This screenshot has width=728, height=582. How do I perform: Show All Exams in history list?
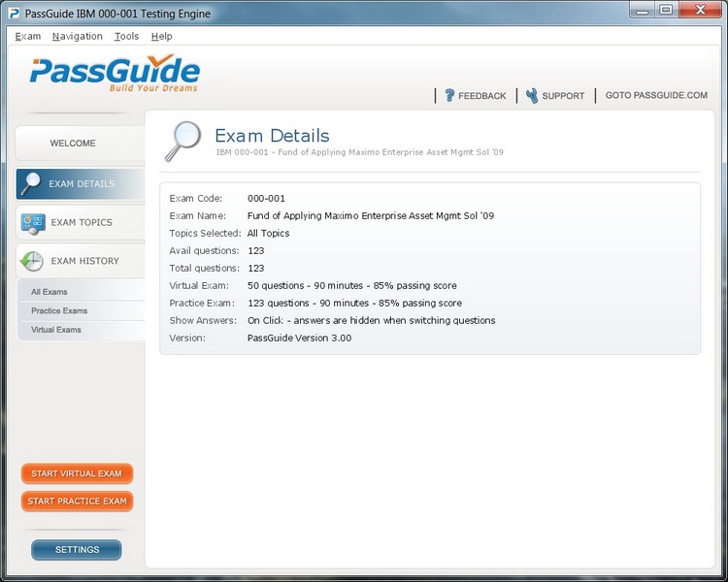(50, 292)
